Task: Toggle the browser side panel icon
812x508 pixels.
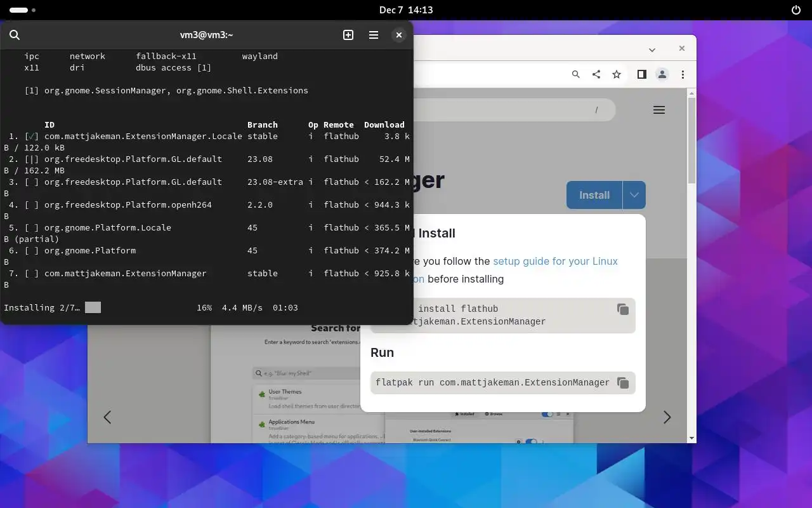Action: click(x=641, y=74)
